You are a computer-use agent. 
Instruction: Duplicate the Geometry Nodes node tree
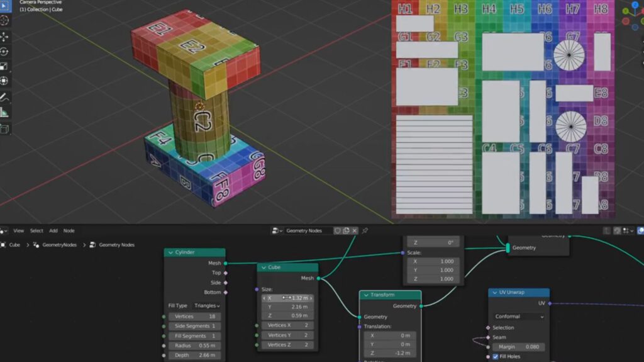tap(347, 231)
